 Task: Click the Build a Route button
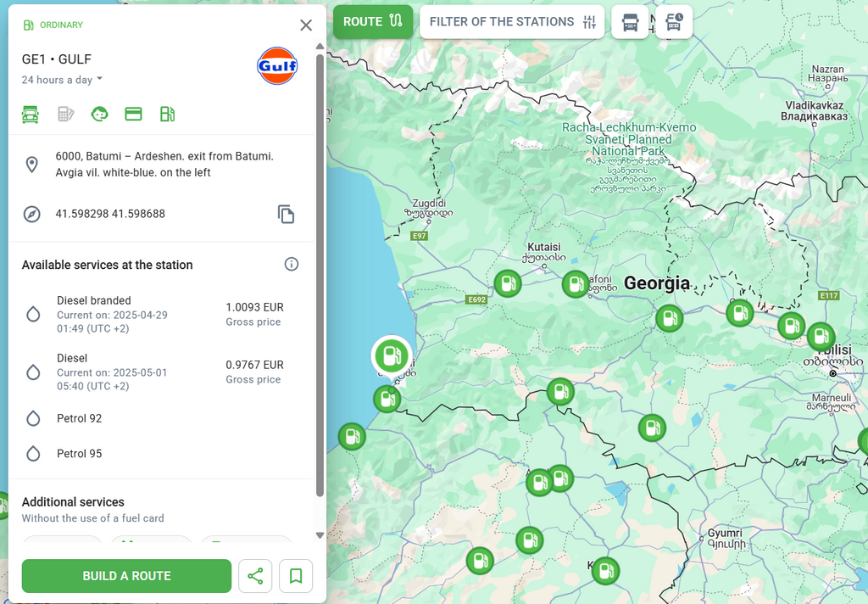coord(127,576)
